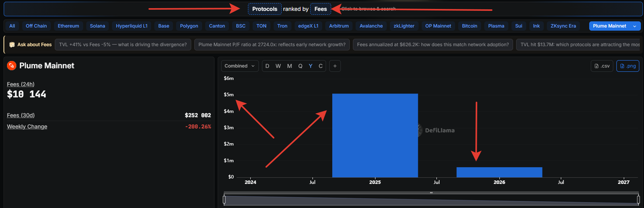This screenshot has height=208, width=644.
Task: Filter by edgeX L1 chain
Action: 309,26
